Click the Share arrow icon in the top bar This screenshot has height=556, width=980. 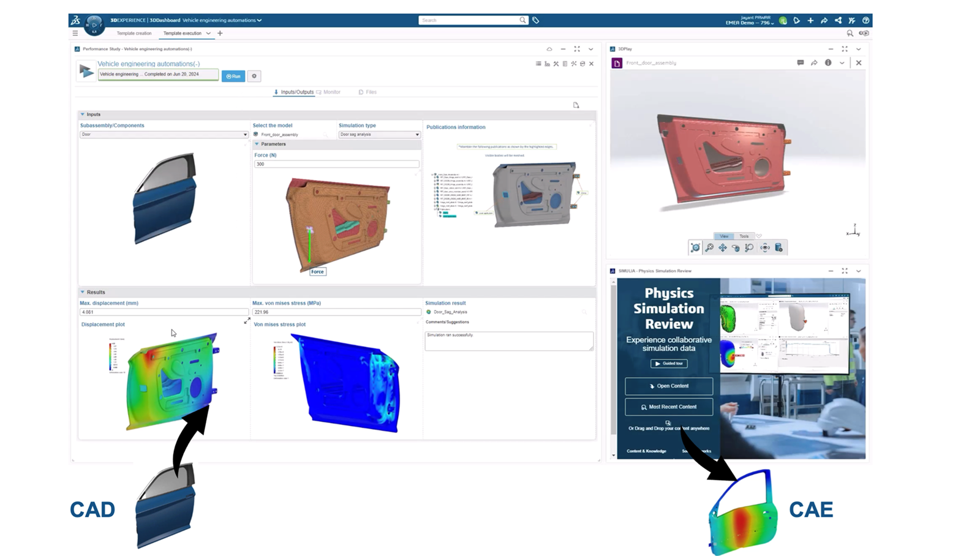coord(824,21)
